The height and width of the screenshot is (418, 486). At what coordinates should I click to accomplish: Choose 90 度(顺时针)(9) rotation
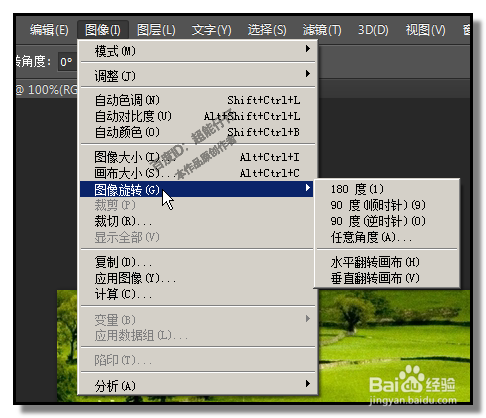coord(387,205)
